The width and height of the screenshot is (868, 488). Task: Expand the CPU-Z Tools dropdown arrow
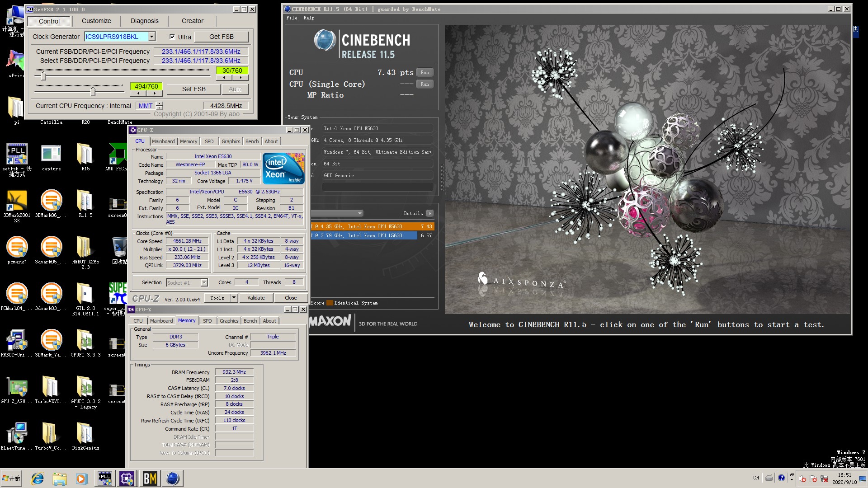(234, 298)
